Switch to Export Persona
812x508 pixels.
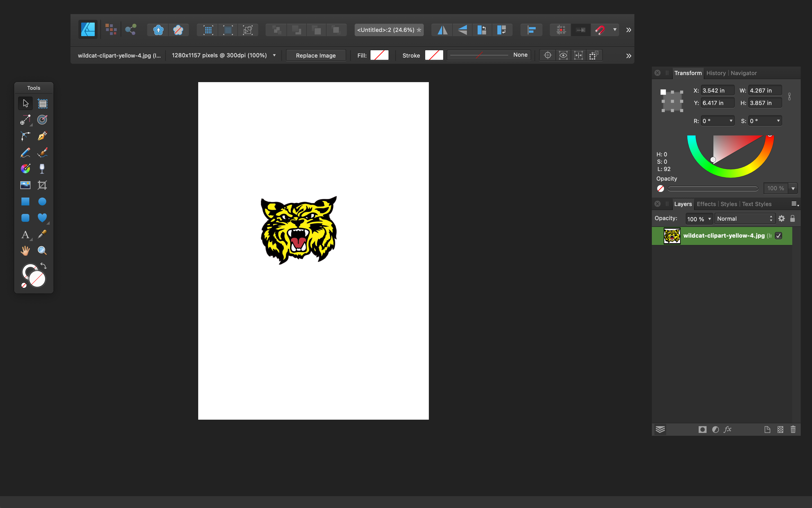click(131, 30)
